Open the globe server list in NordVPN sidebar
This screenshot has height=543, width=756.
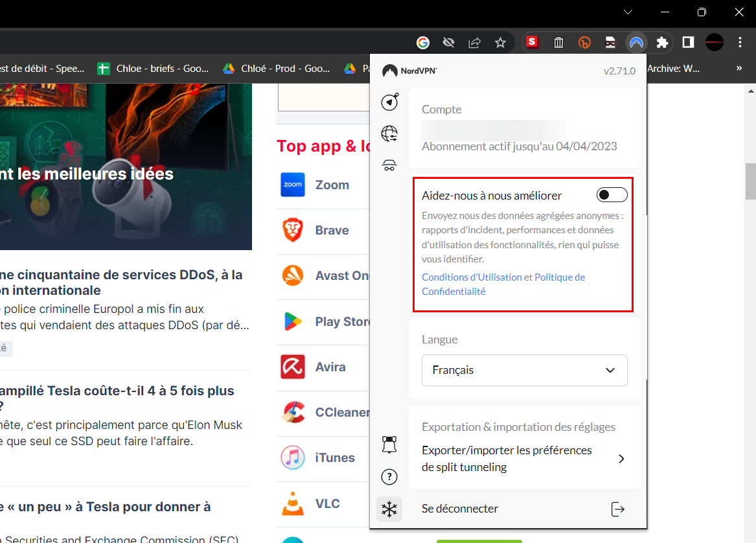coord(389,133)
